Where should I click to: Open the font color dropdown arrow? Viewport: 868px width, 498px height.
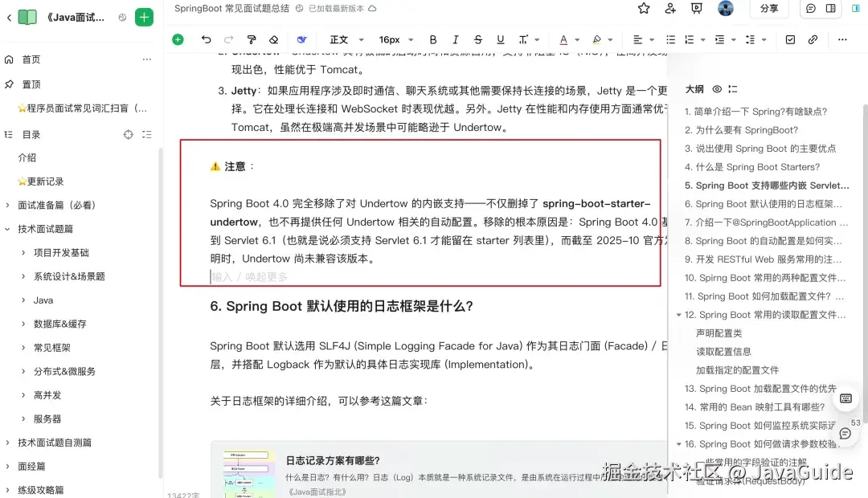tap(577, 40)
